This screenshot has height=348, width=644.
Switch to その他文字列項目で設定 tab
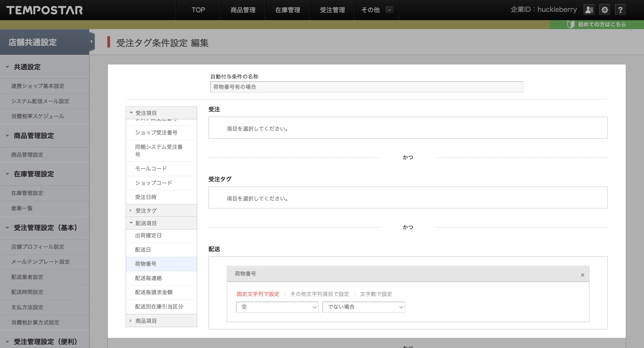320,294
